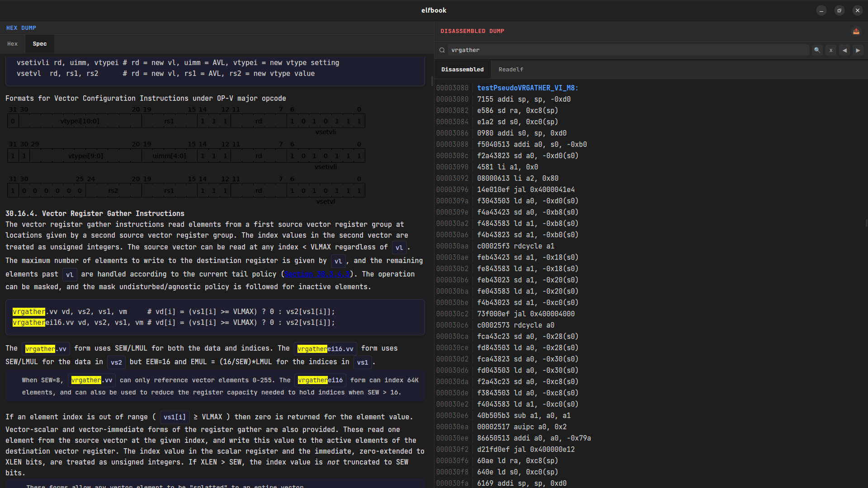Click highlighted vrgather in 'vrgatherei16.vv vd' code line
This screenshot has height=488, width=868.
click(x=29, y=323)
